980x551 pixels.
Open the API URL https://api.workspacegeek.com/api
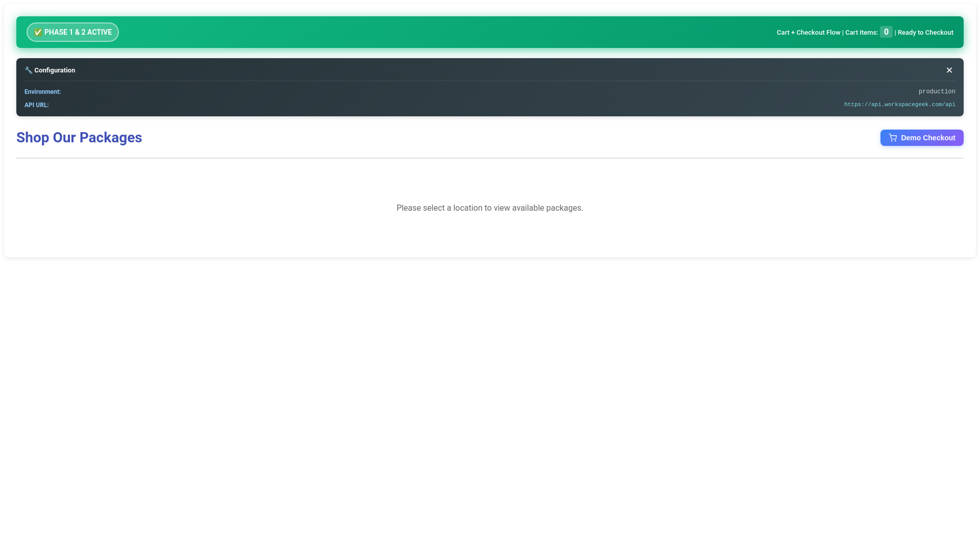tap(899, 105)
